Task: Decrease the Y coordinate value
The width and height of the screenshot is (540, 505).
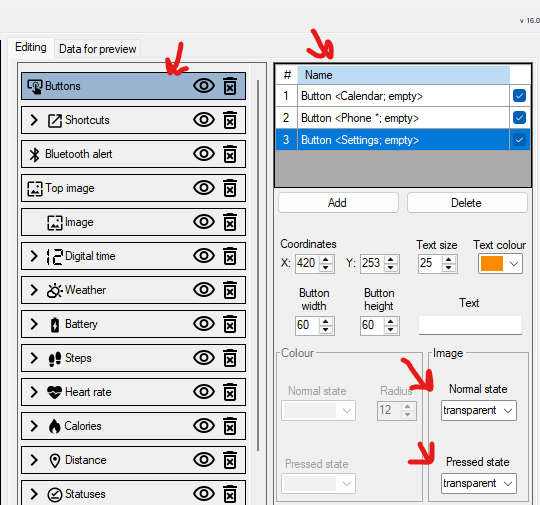Action: [391, 268]
